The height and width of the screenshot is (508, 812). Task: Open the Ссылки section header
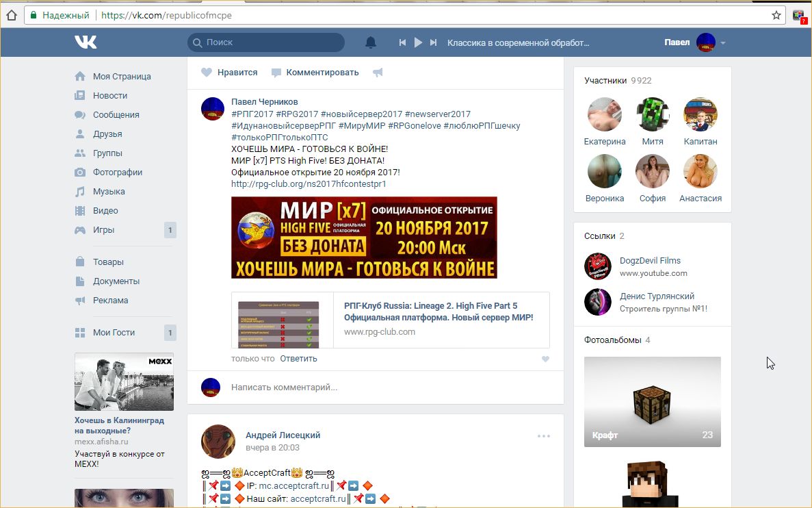604,236
